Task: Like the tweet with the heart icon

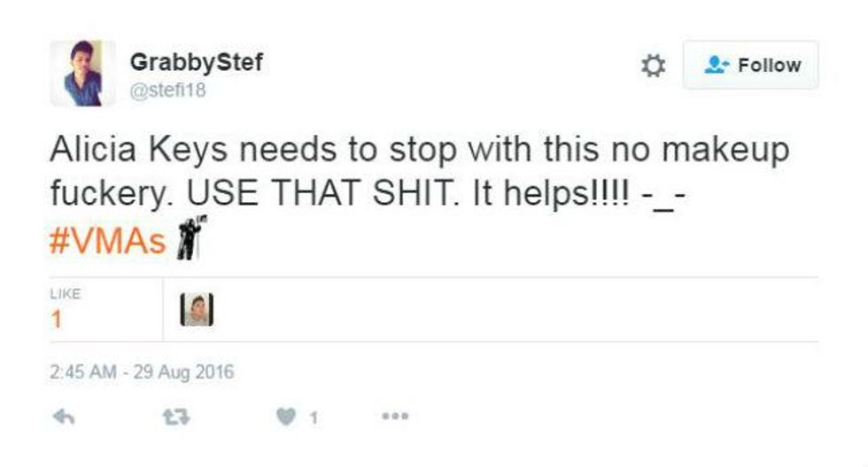Action: tap(285, 416)
